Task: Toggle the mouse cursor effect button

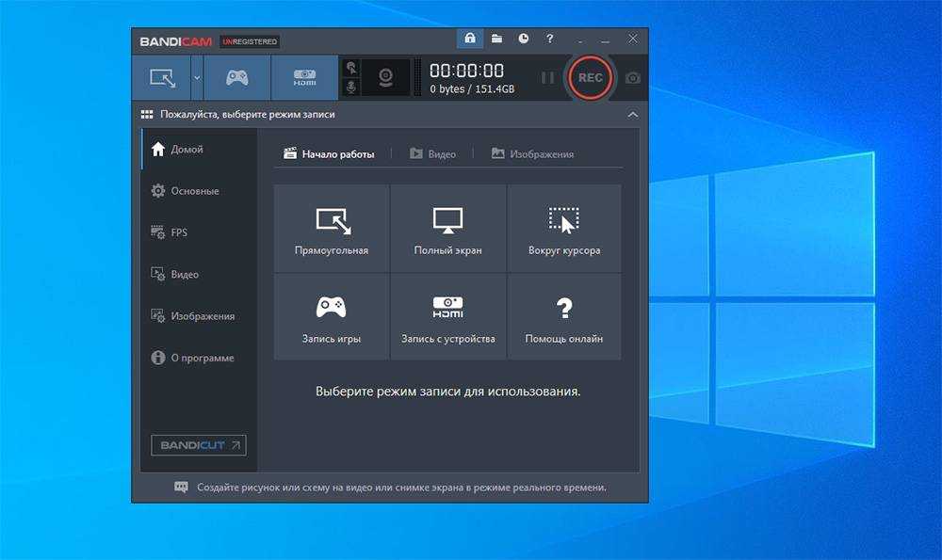Action: point(351,68)
